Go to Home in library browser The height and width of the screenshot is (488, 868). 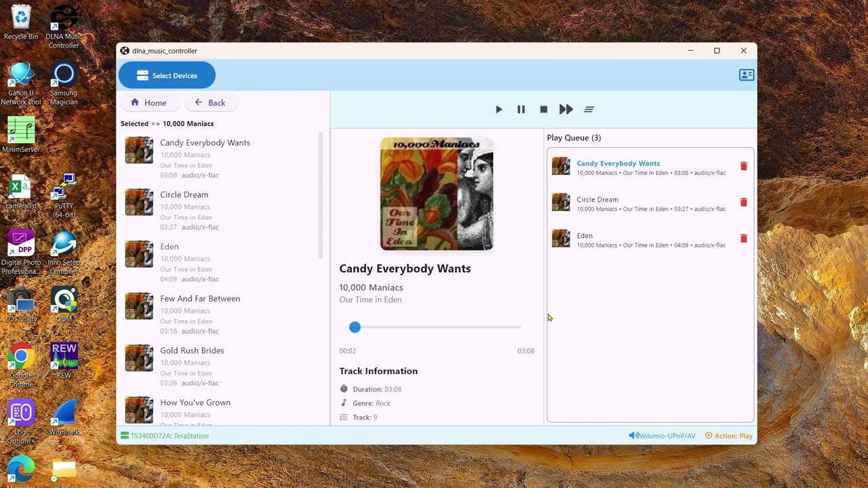[x=149, y=102]
